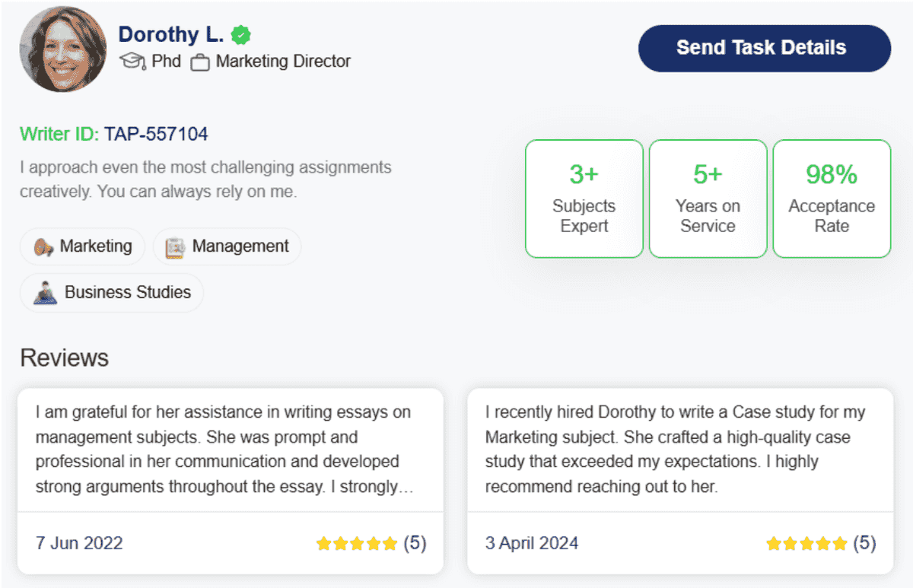Click the Phd degree label
This screenshot has width=913, height=588.
(x=167, y=61)
